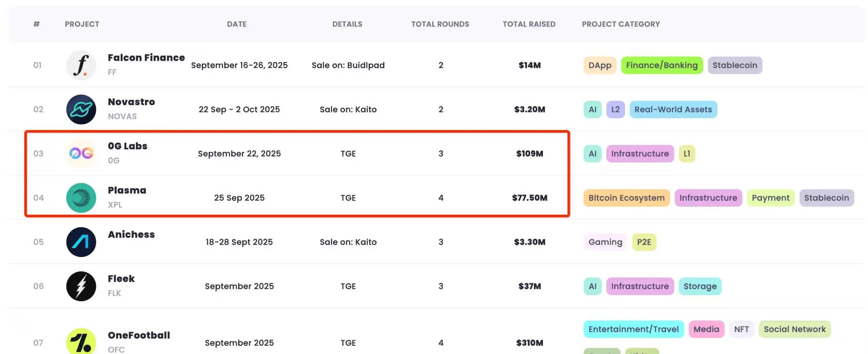The height and width of the screenshot is (354, 868).
Task: Click the Plasma circular logo icon
Action: (81, 197)
